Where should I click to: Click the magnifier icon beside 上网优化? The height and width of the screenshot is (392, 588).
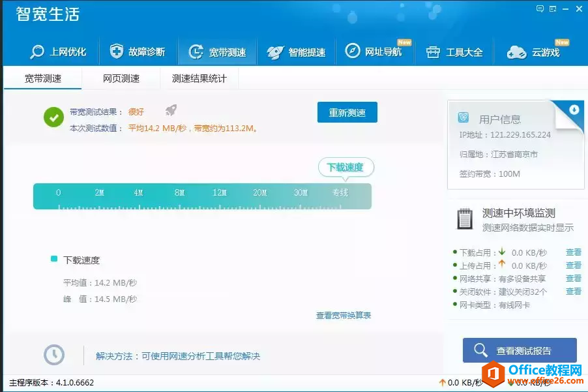click(37, 52)
